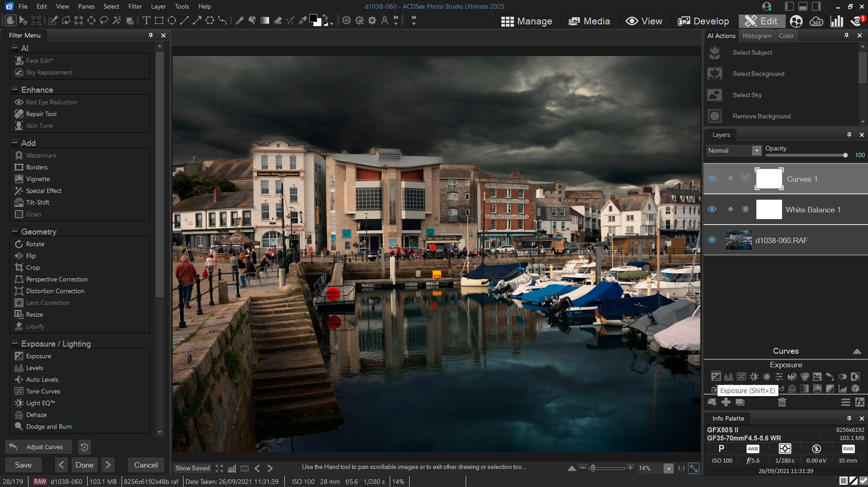Screen dimensions: 868x487
Task: Click the Save button
Action: coord(23,465)
